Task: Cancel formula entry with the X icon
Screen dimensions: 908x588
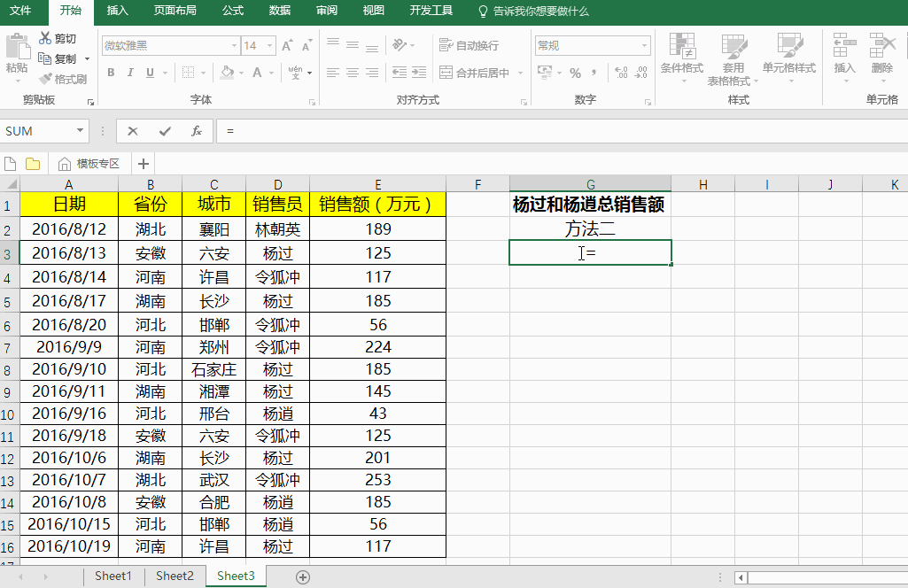Action: tap(133, 131)
